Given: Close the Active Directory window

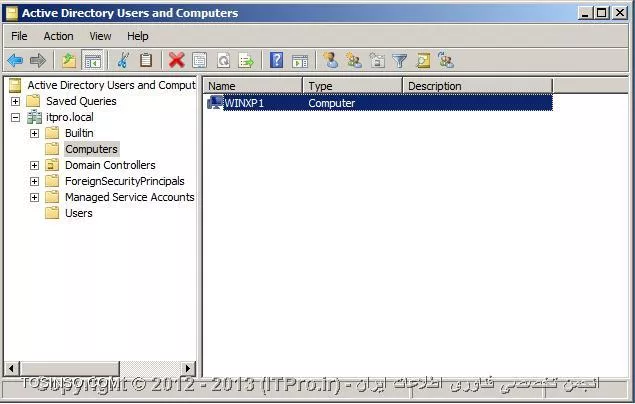Looking at the screenshot, I should 620,13.
